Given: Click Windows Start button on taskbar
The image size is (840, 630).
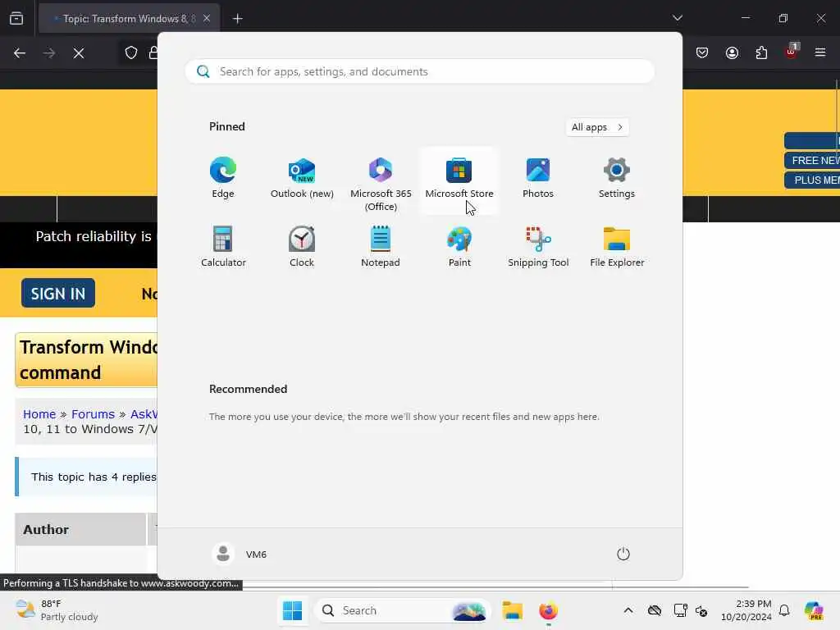Looking at the screenshot, I should [x=293, y=610].
